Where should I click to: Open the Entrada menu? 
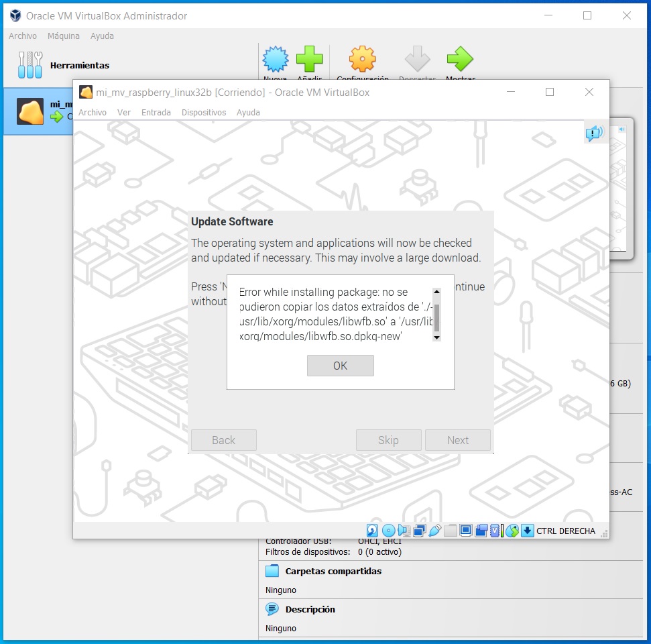click(156, 112)
